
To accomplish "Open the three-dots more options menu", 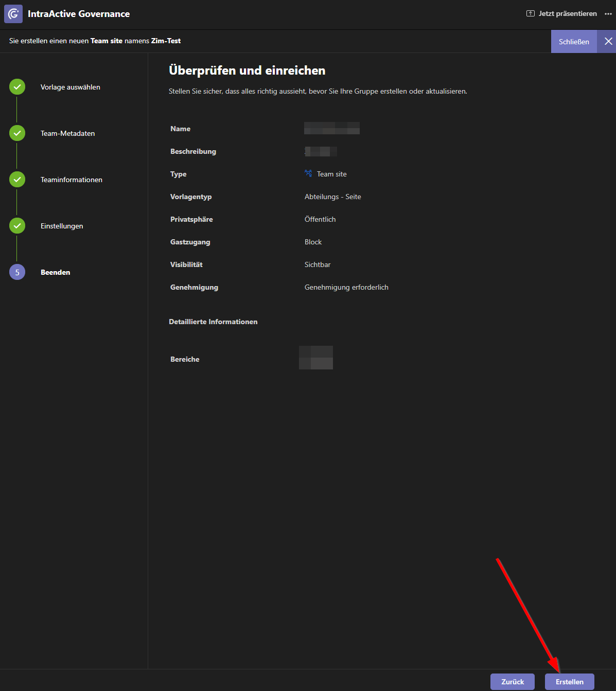I will (x=608, y=14).
